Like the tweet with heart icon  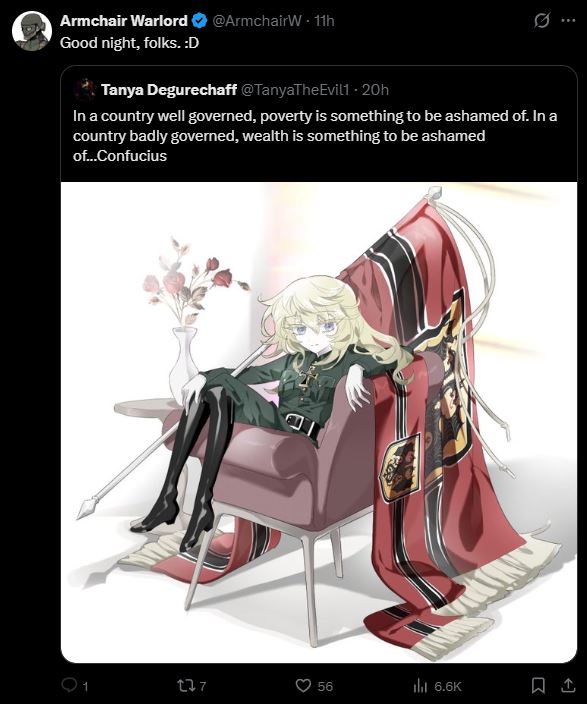(303, 685)
